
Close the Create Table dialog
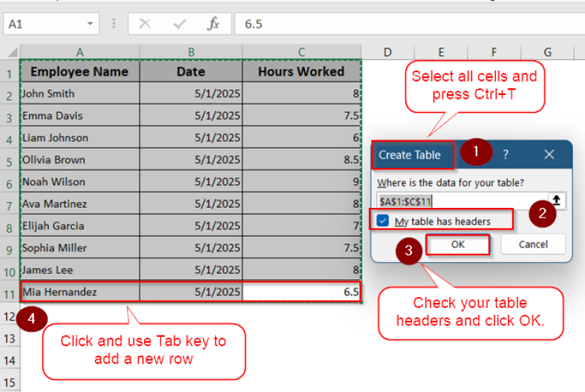coord(549,154)
